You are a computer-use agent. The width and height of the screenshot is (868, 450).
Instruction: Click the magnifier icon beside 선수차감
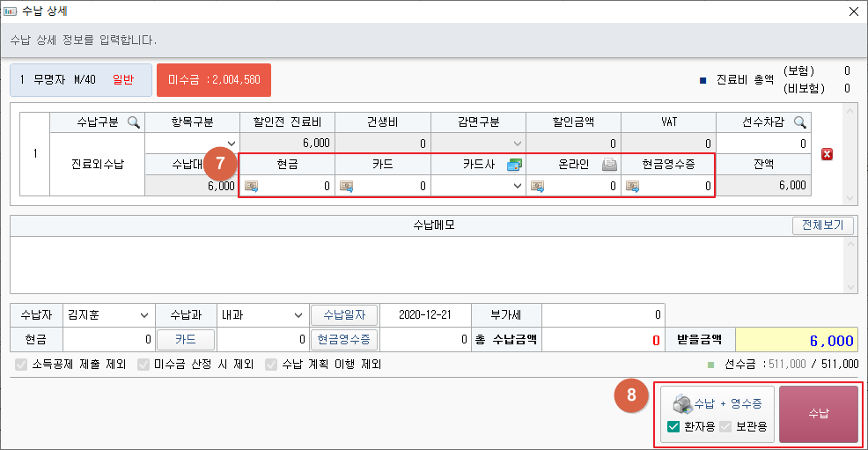click(799, 122)
